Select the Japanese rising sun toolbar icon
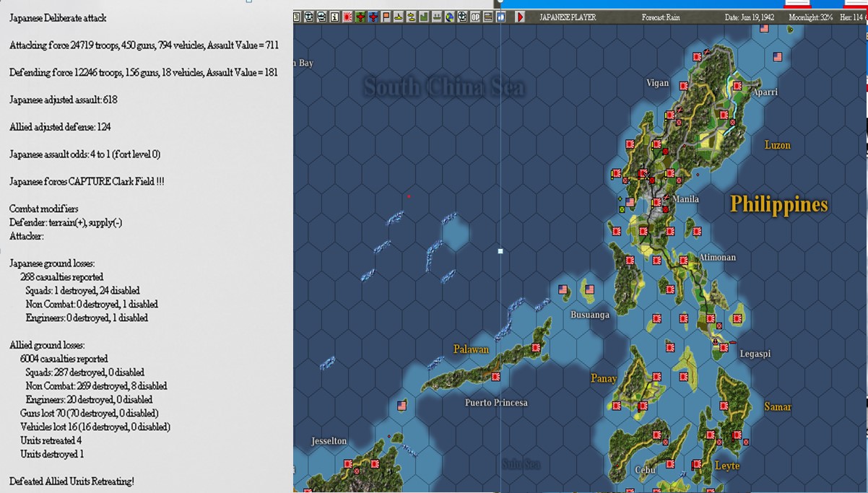 tap(347, 16)
